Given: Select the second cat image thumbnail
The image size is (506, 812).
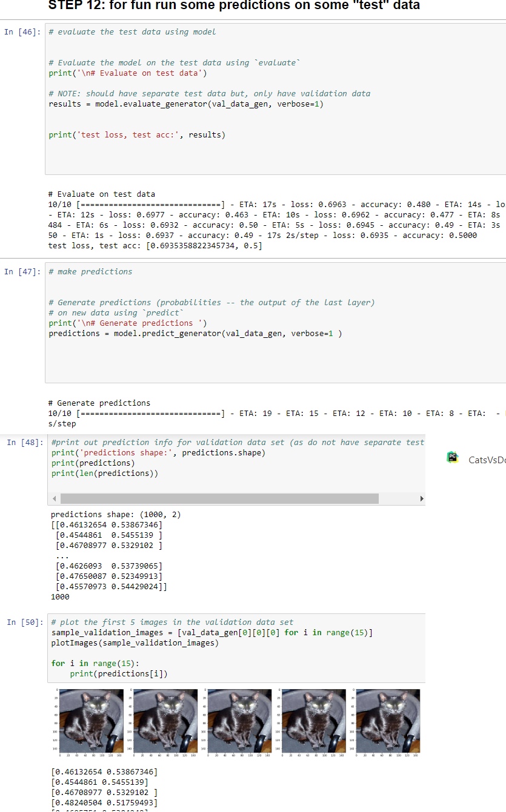Looking at the screenshot, I should [x=162, y=719].
